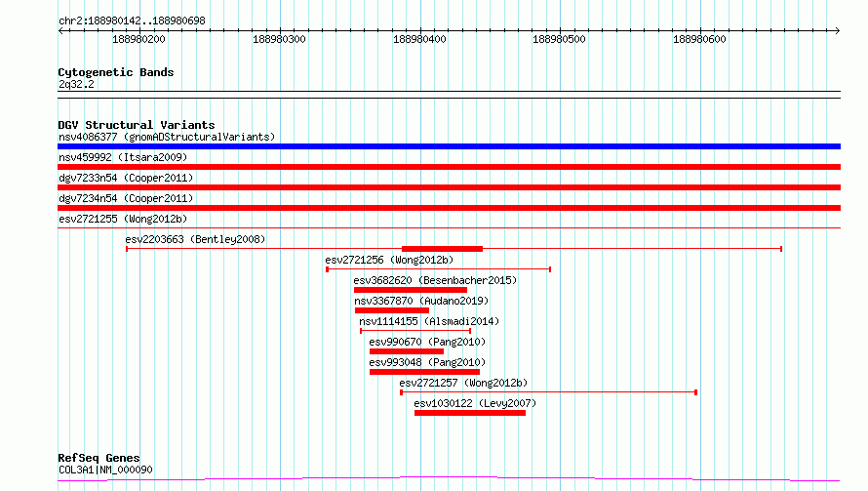868x491 pixels.
Task: Click ruler position 188980500
Action: 559,39
